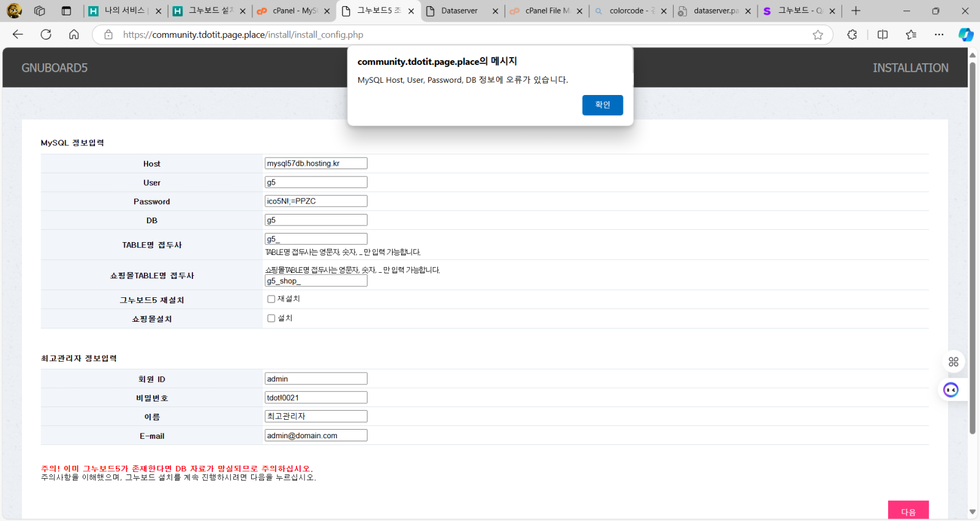Screen dimensions: 980x521
Task: Open the tab actions menu icon
Action: tap(66, 10)
